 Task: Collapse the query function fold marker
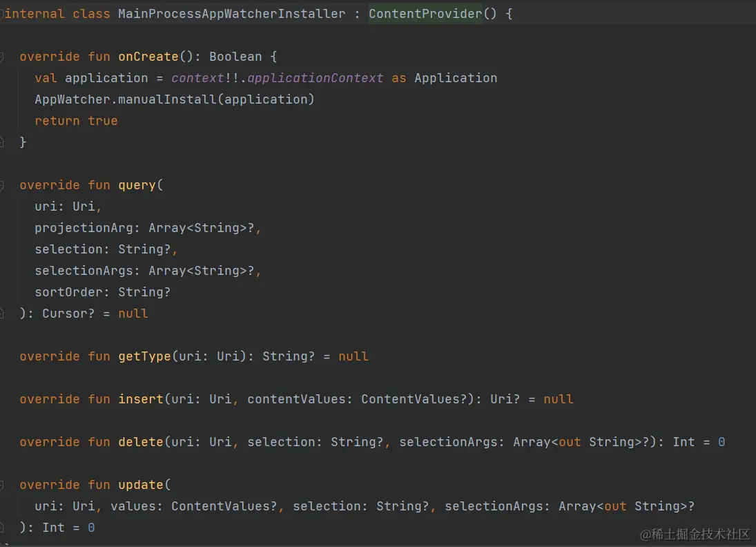click(2, 185)
